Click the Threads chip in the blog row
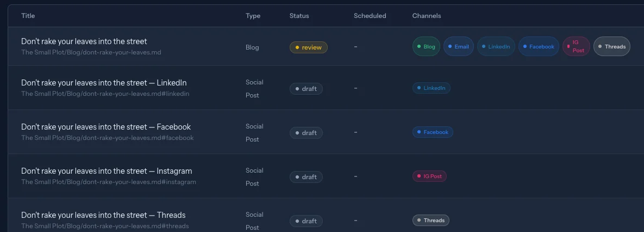The image size is (644, 232). coord(611,46)
